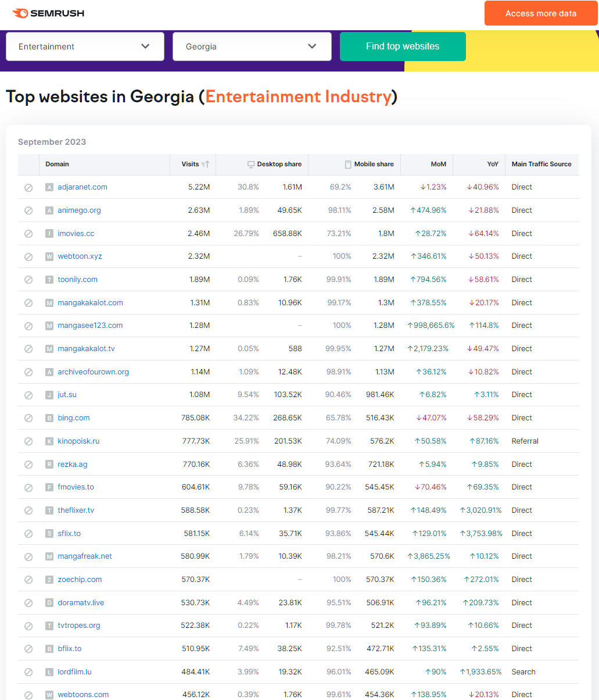This screenshot has height=700, width=599.
Task: Click the block icon for jut.su
Action: coord(28,395)
